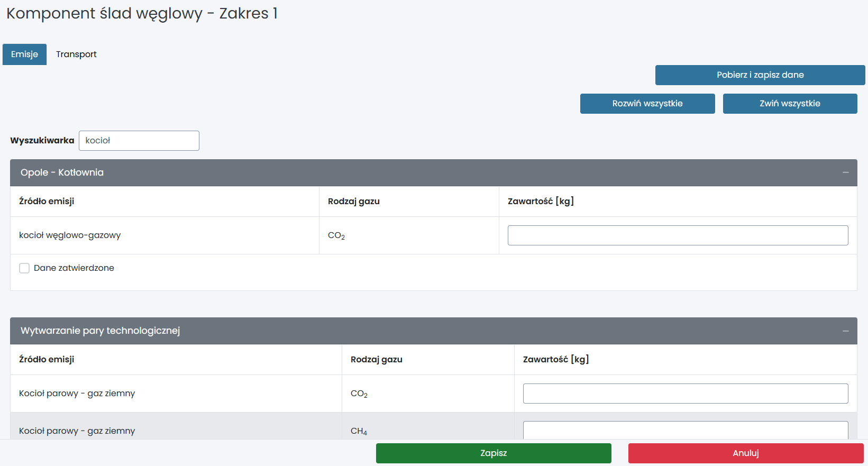Screen dimensions: 868x466
Task: Open the Transport tab
Action: (x=76, y=54)
